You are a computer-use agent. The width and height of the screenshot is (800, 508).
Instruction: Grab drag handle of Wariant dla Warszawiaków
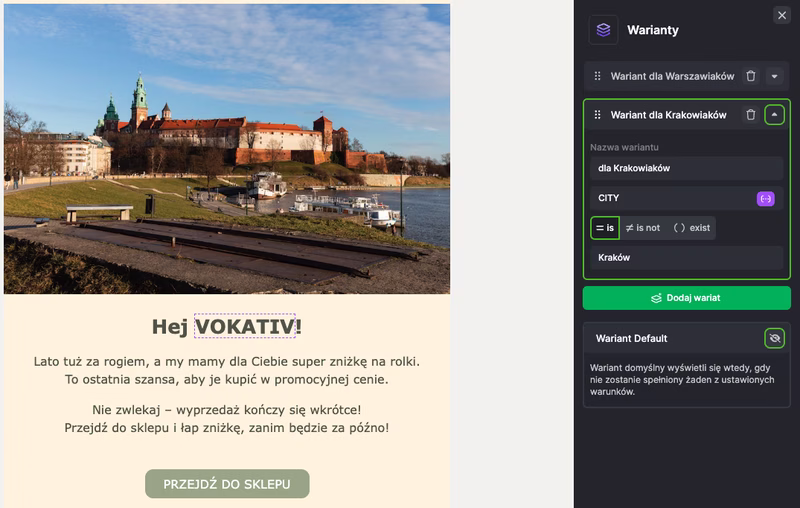[597, 76]
